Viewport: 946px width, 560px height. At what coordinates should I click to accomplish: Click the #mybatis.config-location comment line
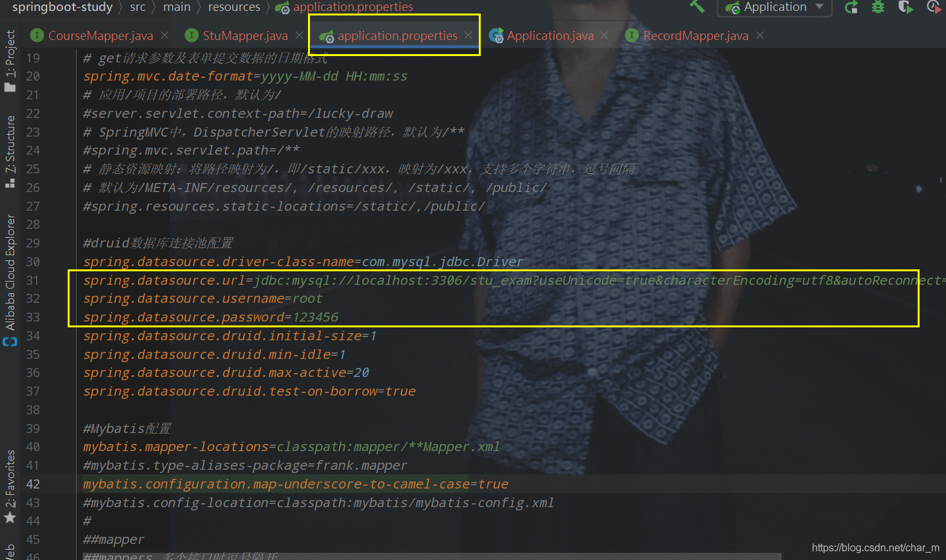point(318,503)
